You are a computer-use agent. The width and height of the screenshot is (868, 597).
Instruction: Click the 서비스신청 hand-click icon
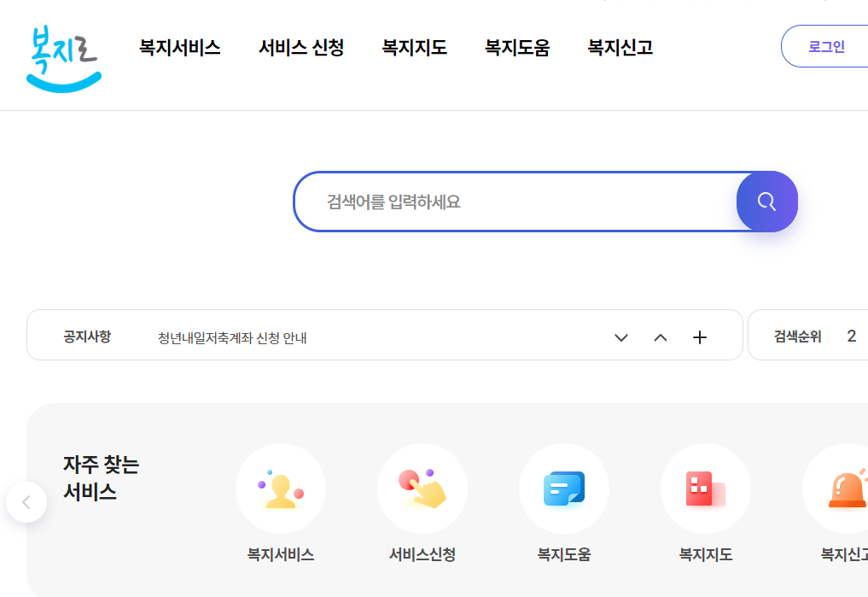click(x=422, y=488)
